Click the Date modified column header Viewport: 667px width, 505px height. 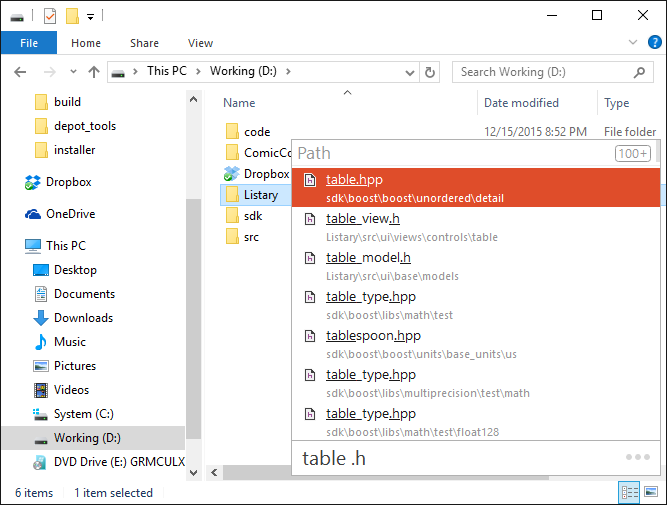(x=521, y=103)
